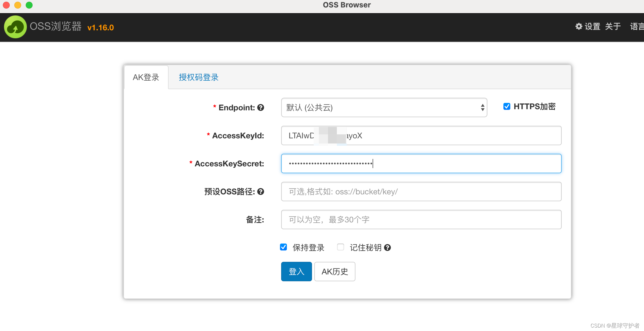The width and height of the screenshot is (644, 331).
Task: Click the 备注 remarks input field
Action: (421, 220)
